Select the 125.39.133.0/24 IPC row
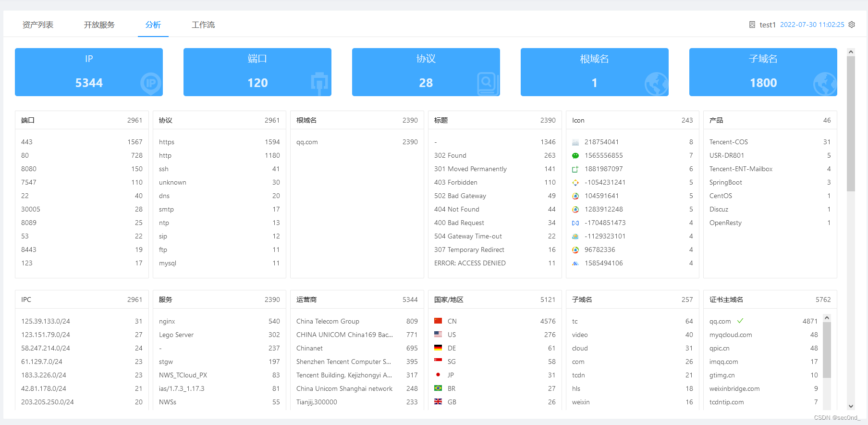Viewport: 868px width, 425px height. tap(82, 321)
